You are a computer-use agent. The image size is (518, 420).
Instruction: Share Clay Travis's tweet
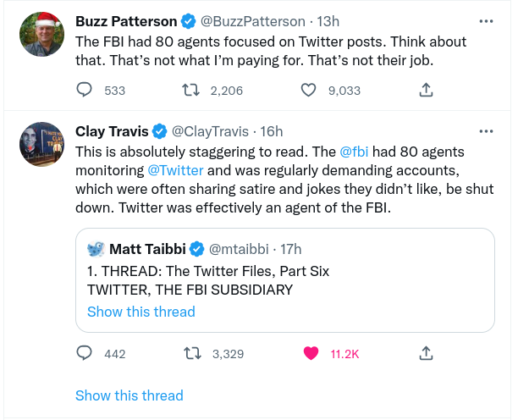click(x=427, y=353)
